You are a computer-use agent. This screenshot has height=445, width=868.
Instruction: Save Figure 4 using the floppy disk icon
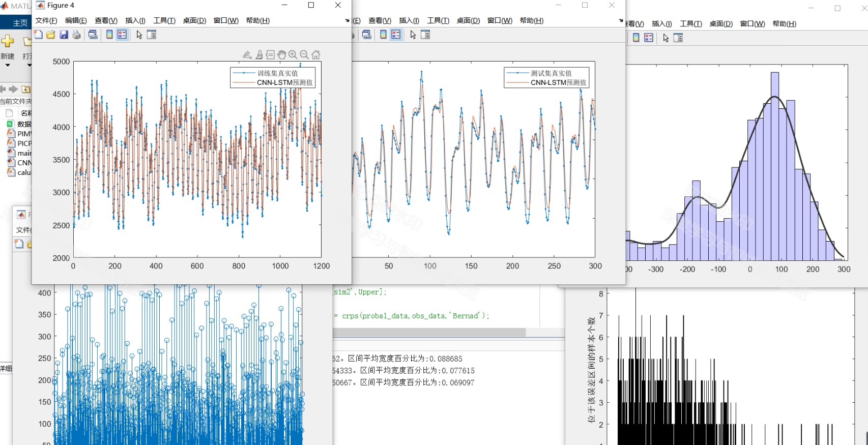coord(64,35)
